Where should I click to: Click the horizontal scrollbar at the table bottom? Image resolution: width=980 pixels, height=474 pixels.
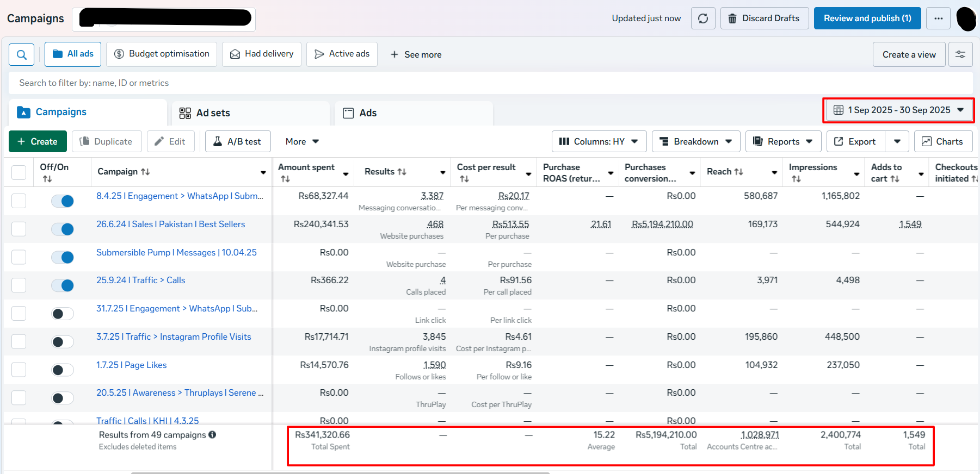click(340, 472)
